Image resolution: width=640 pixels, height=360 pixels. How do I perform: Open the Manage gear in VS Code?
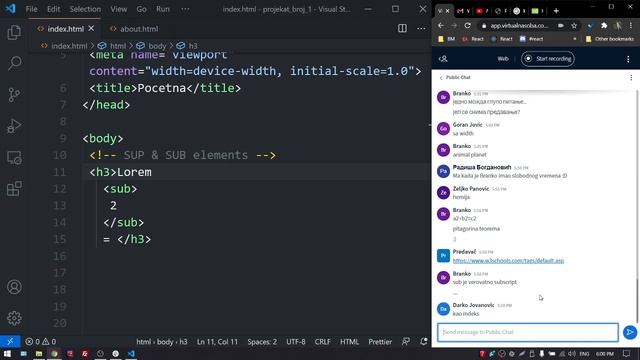pos(14,318)
